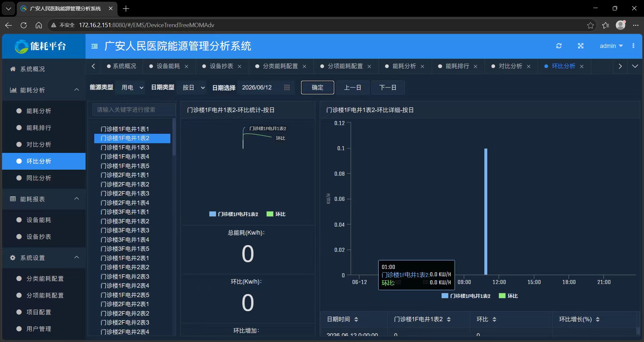Go to next day with 下一日

point(388,88)
